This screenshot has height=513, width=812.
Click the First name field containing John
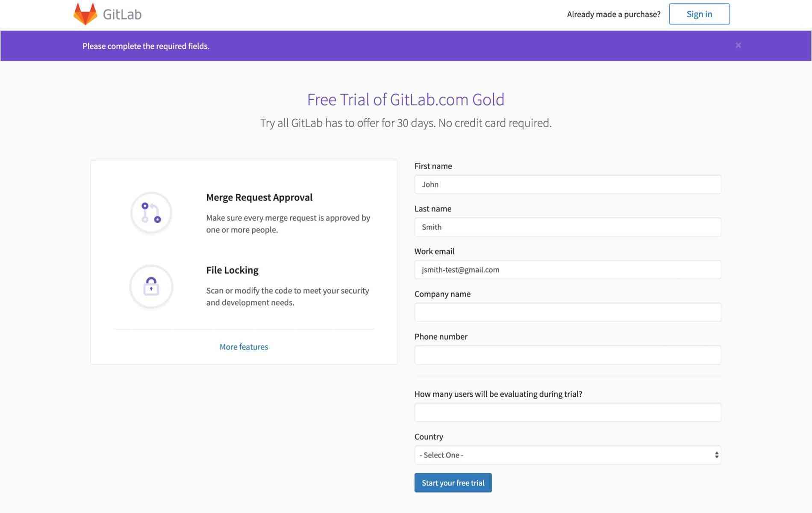pos(567,184)
